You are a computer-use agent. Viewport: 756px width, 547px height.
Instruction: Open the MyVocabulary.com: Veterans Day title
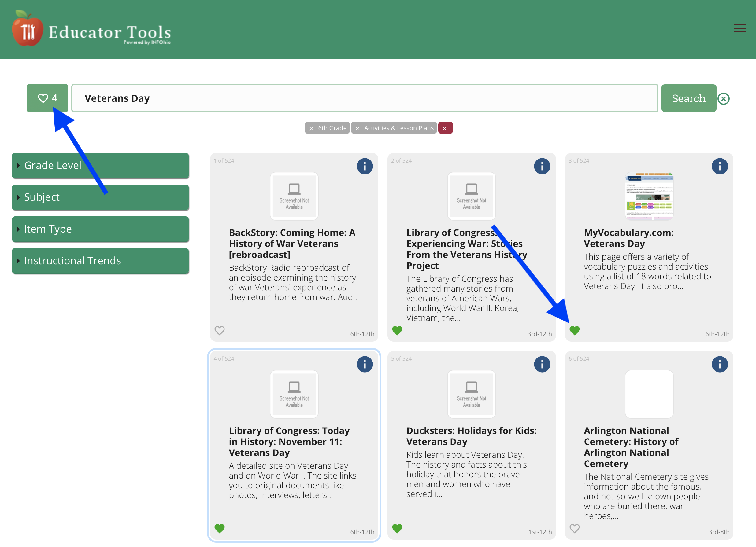click(x=629, y=238)
